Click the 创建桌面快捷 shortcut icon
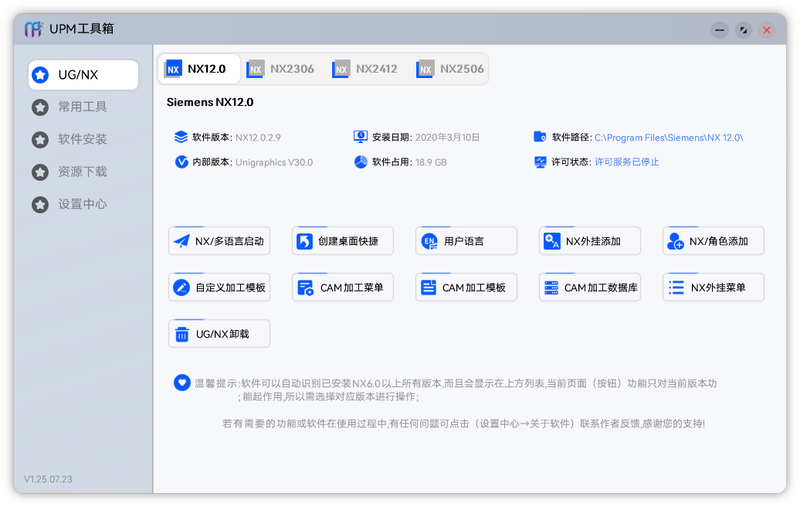This screenshot has height=507, width=800. [x=305, y=241]
